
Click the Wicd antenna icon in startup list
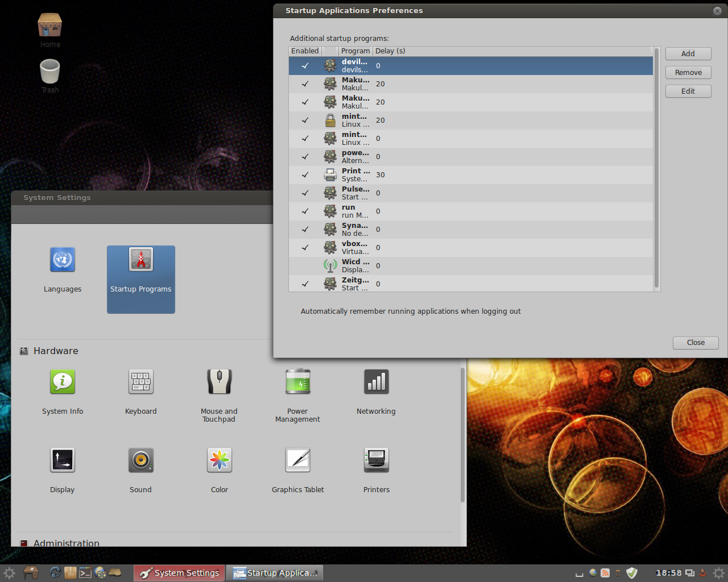(x=330, y=265)
